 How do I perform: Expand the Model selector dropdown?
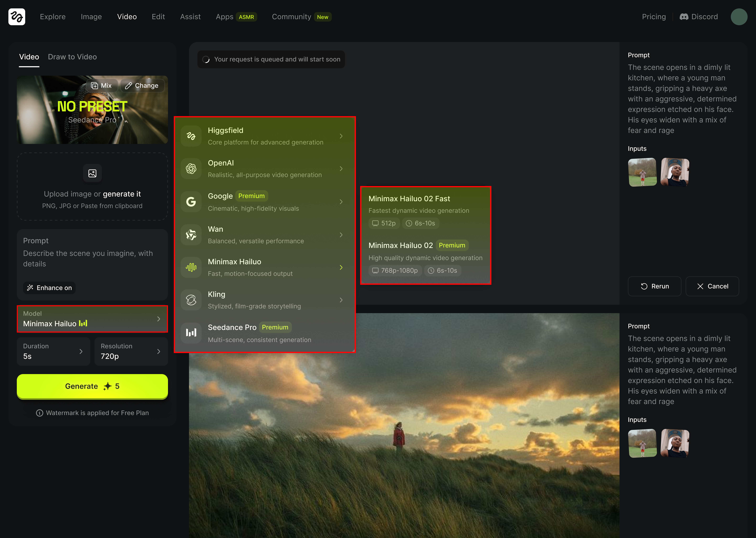(92, 319)
